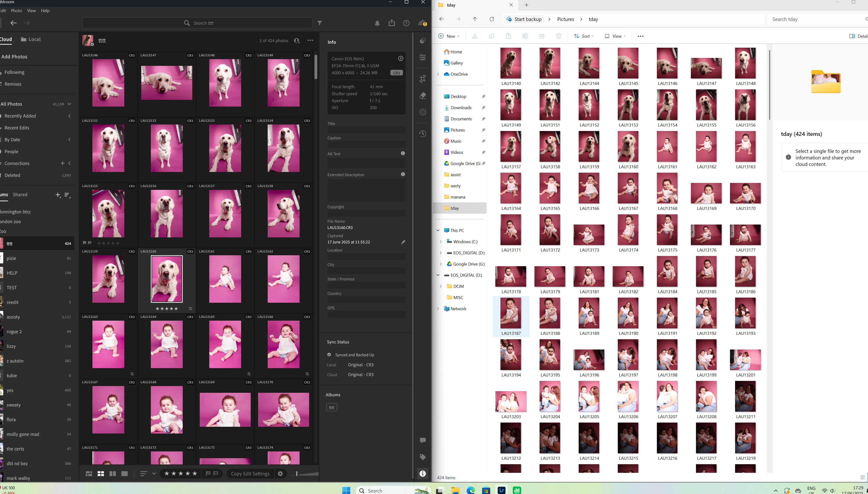Open the Edit sliders panel
This screenshot has height=494, width=868.
coord(422,57)
